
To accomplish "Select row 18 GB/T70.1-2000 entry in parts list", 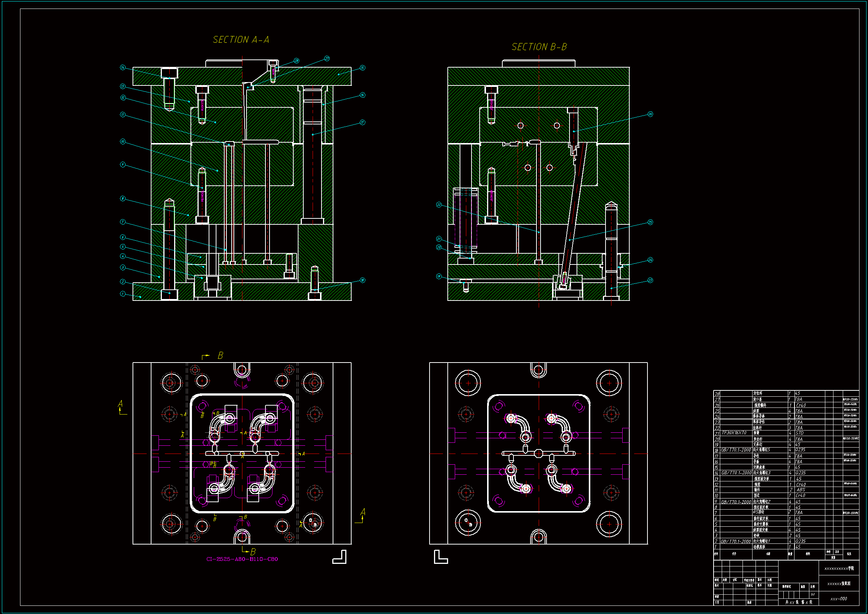I will (x=736, y=450).
